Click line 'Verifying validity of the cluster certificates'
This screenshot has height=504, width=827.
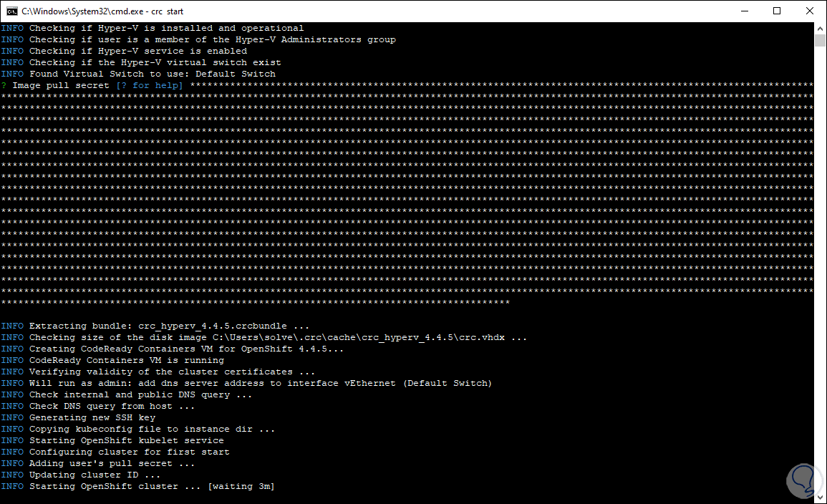pos(158,372)
